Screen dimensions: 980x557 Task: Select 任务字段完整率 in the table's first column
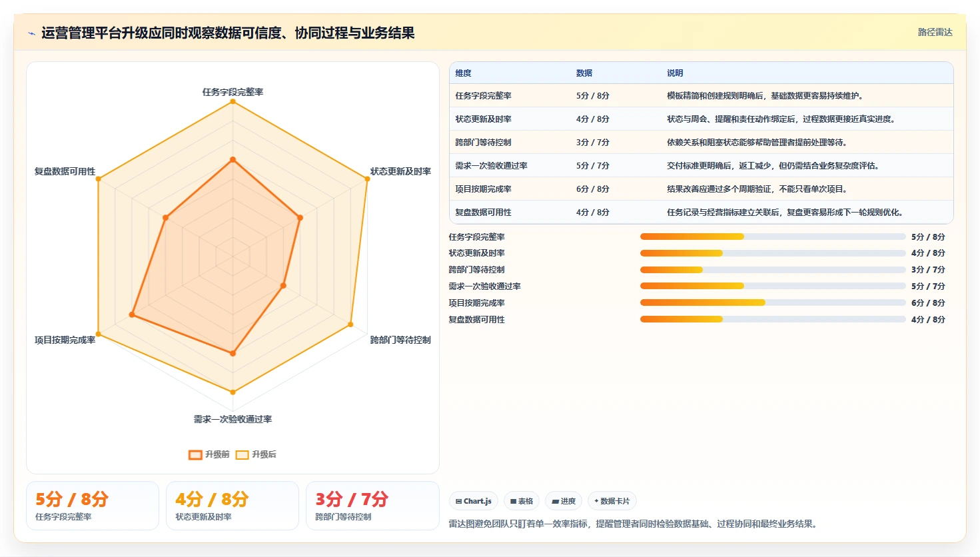(x=484, y=96)
